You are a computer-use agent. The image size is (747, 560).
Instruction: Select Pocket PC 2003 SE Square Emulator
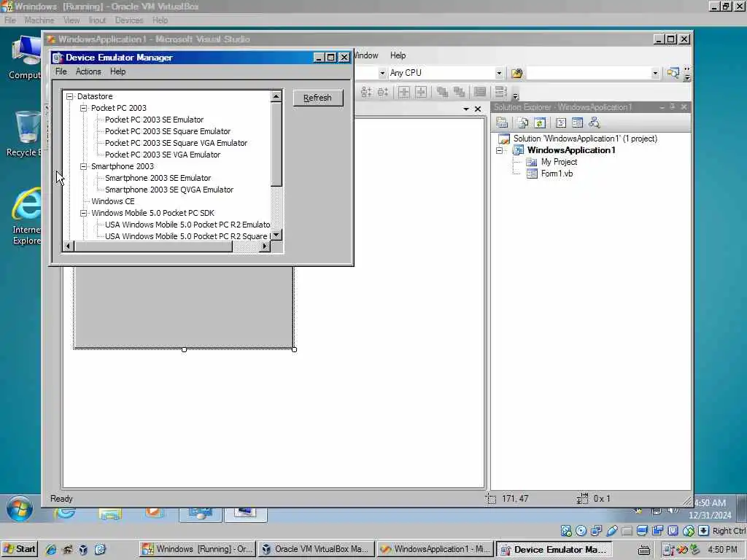[168, 131]
